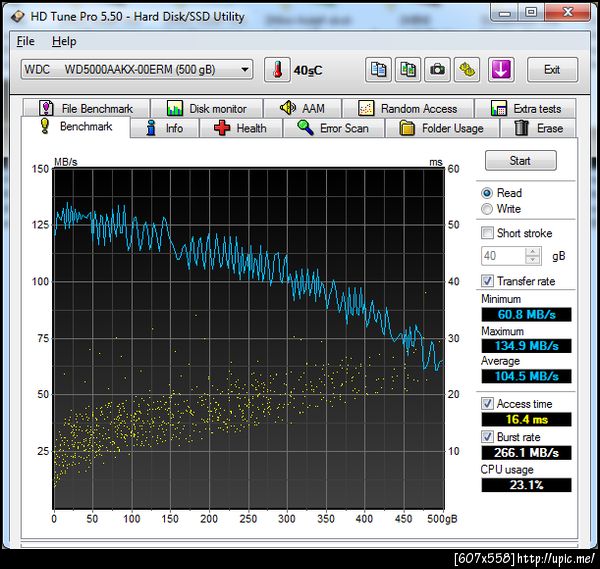Open the Health tab with red cross
600x569 pixels.
click(x=241, y=128)
